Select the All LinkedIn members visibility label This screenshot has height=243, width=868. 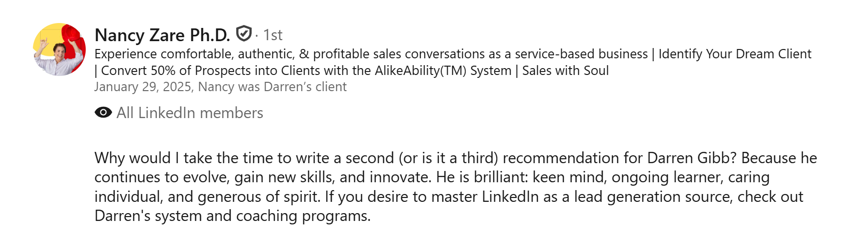click(x=190, y=113)
